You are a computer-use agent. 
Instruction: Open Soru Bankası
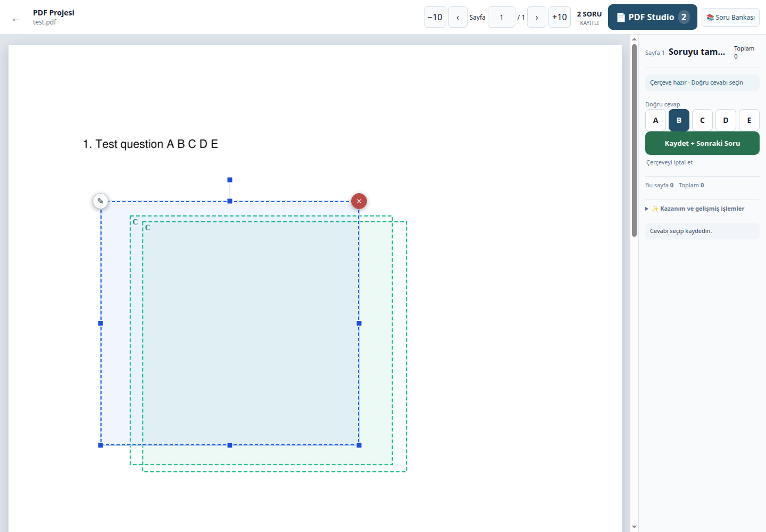[730, 17]
